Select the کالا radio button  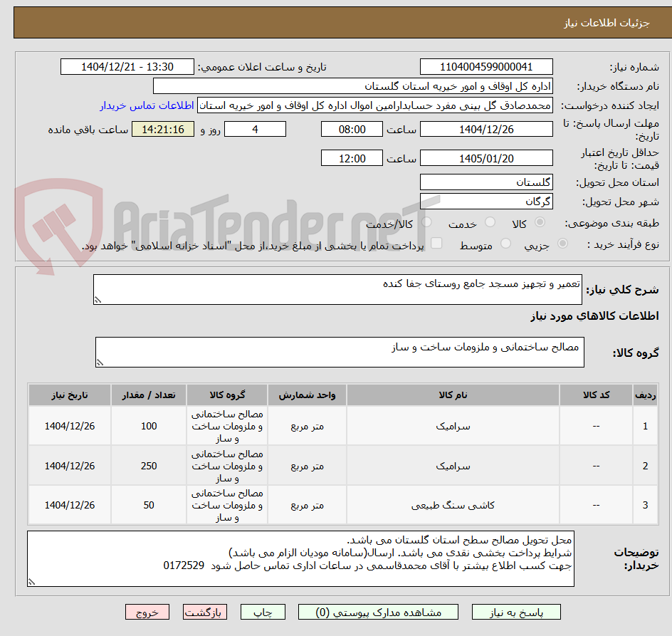540,221
